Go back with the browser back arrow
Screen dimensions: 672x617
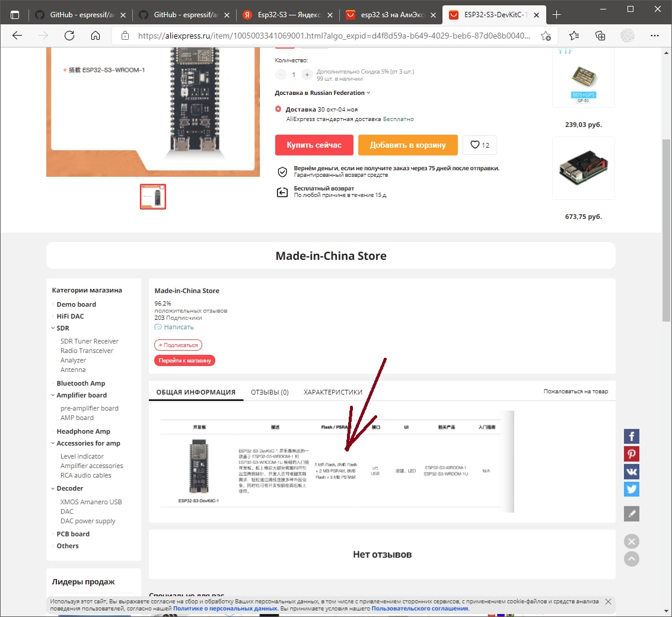click(x=17, y=36)
